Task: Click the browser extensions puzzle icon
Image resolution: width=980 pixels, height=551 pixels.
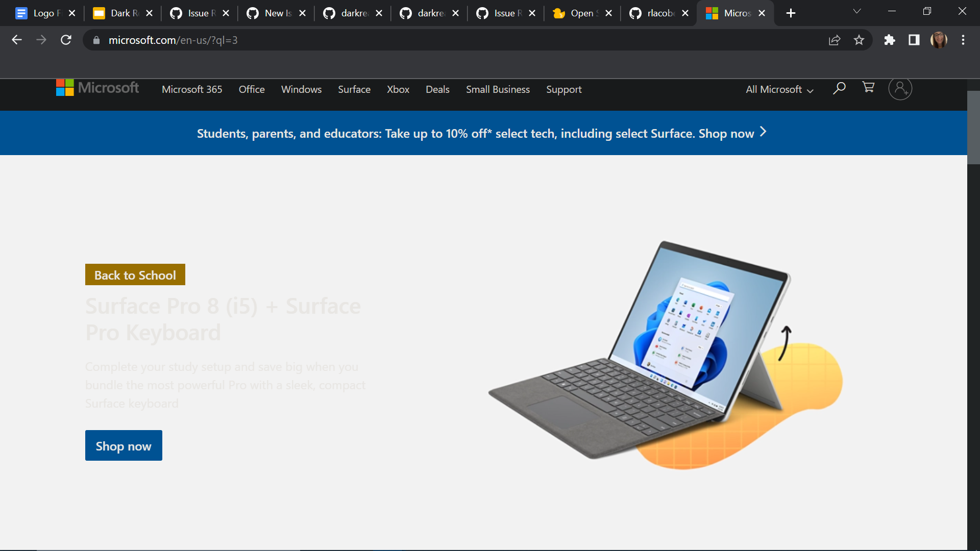Action: pyautogui.click(x=890, y=40)
